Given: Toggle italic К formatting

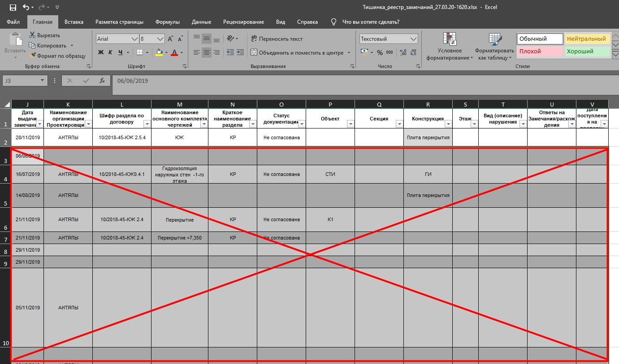Looking at the screenshot, I should coord(110,52).
